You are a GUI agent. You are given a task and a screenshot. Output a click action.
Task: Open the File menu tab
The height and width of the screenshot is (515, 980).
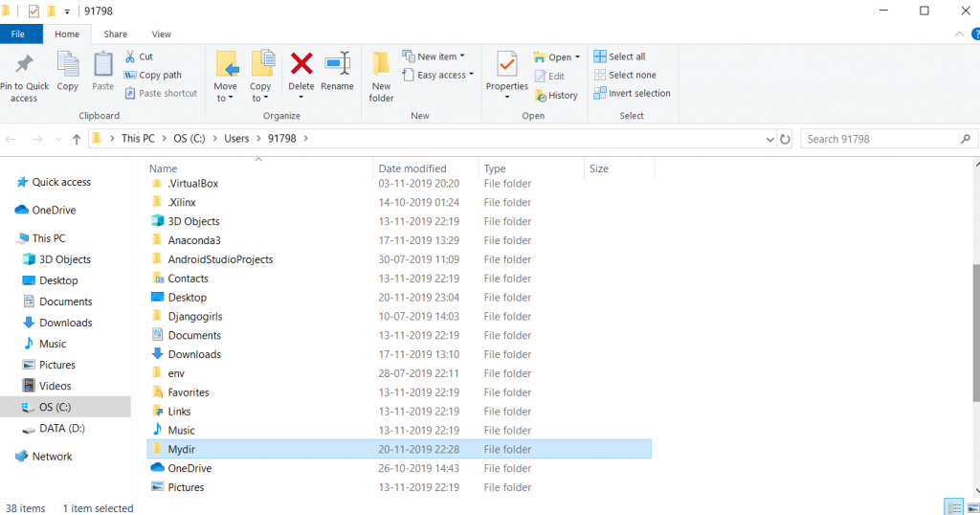click(17, 34)
